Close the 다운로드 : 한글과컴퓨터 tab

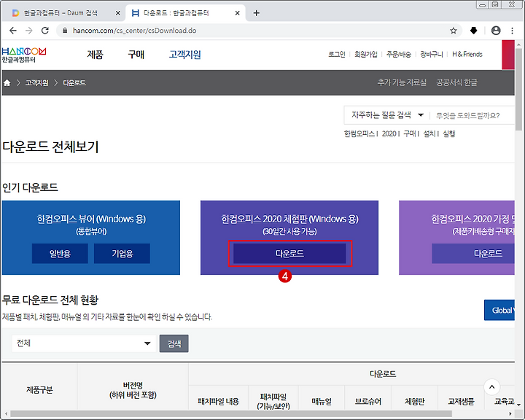click(x=238, y=13)
